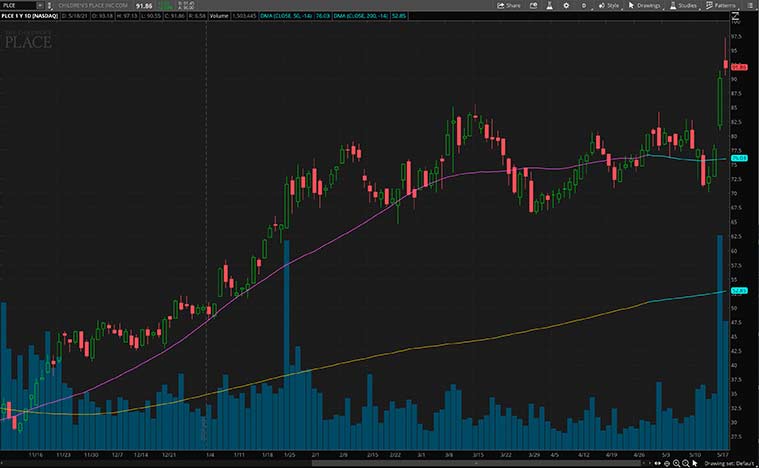This screenshot has height=468, width=759.
Task: Click the expand chart icon at top-right corner
Action: click(734, 17)
